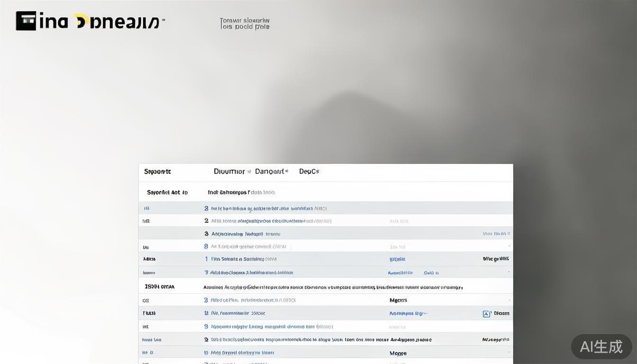
Task: Open the Avoot link in the loorro row
Action: point(400,273)
